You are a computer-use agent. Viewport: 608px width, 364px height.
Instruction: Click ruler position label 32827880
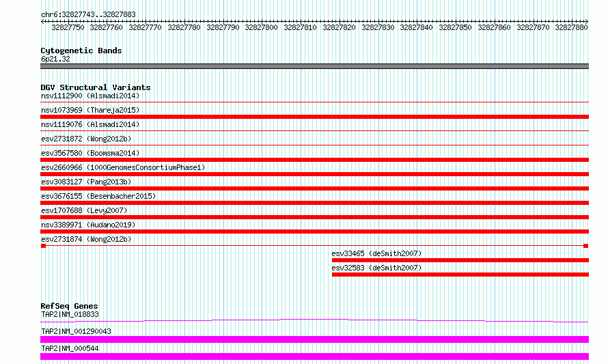[x=571, y=27]
